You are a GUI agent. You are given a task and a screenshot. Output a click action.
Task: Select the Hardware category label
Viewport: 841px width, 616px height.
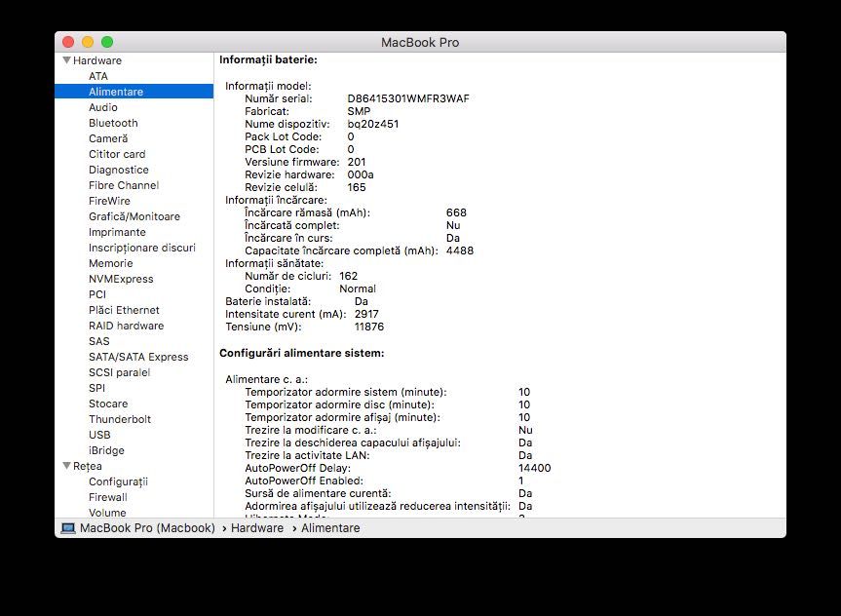coord(97,60)
